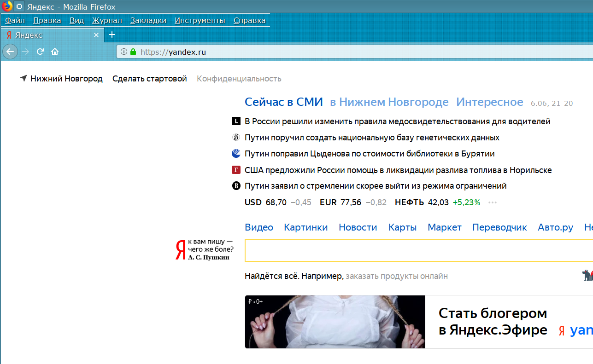Click the black L news source icon
593x364 pixels.
click(x=236, y=121)
